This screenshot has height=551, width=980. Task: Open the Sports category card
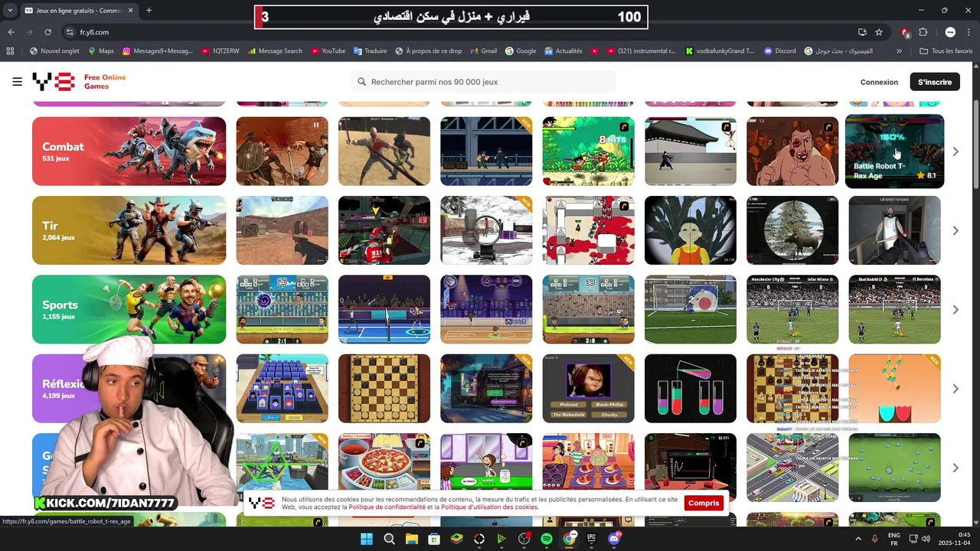pyautogui.click(x=129, y=309)
